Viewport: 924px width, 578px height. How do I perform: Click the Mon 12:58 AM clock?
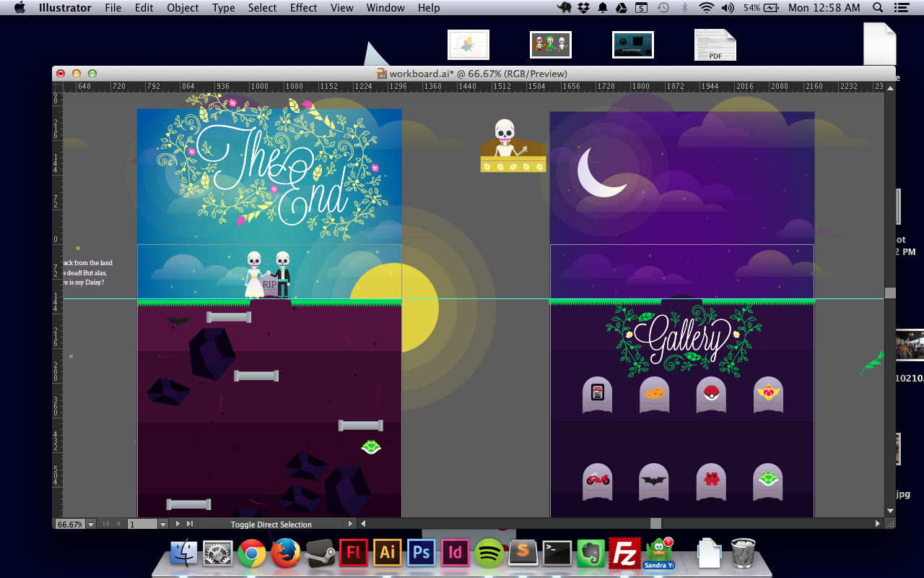point(824,8)
